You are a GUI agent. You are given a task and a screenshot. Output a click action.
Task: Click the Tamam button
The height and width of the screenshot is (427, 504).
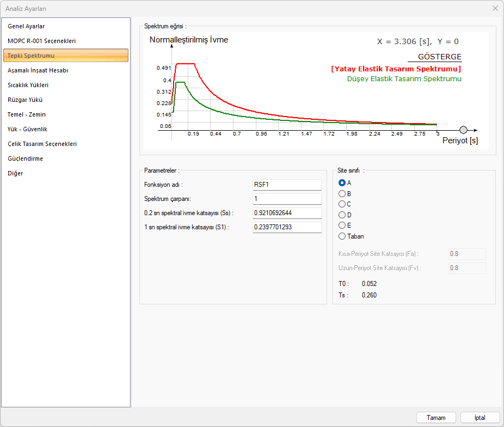point(436,418)
